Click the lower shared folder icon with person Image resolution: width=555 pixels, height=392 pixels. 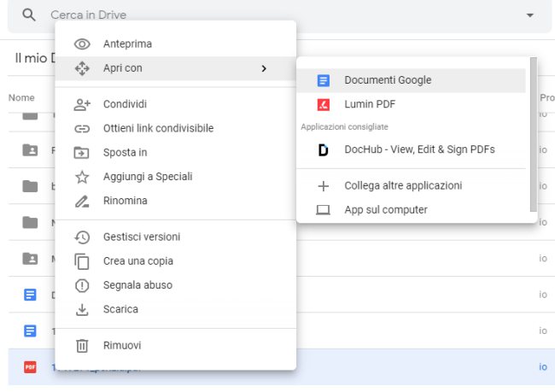pos(30,259)
